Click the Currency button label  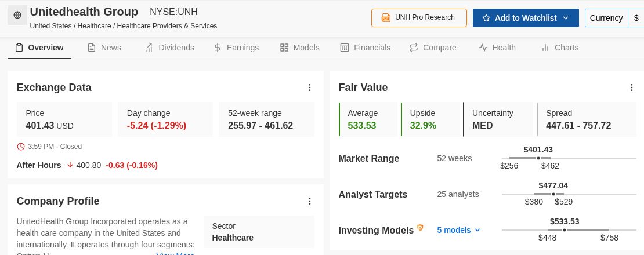(x=606, y=18)
